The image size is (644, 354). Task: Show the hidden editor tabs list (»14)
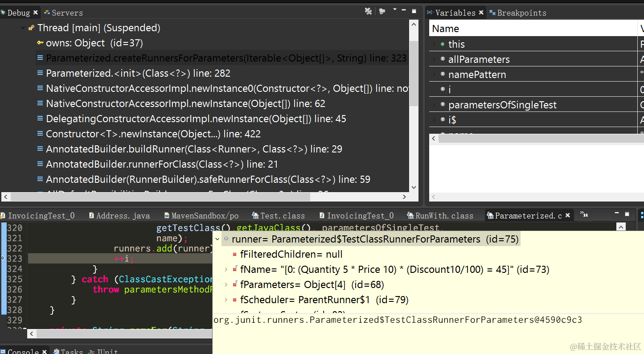coord(584,214)
